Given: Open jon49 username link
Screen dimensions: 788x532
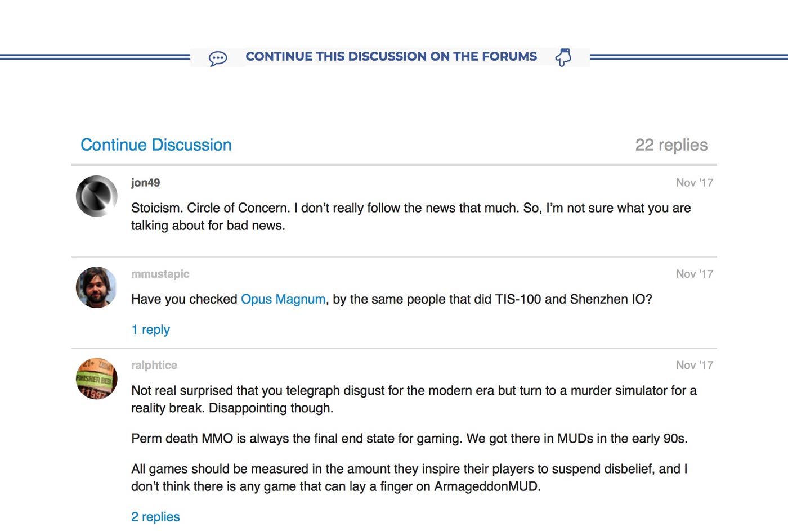Looking at the screenshot, I should click(145, 182).
